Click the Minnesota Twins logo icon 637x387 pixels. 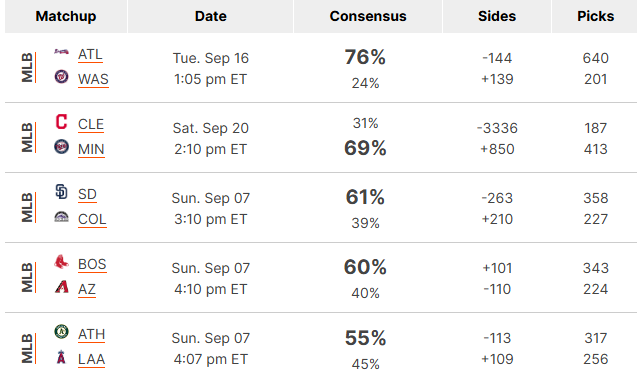[61, 147]
